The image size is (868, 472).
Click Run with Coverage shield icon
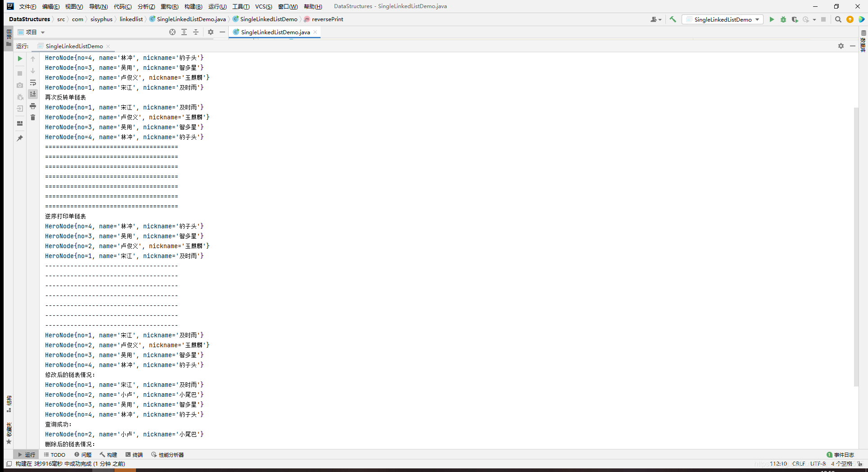[x=795, y=19]
